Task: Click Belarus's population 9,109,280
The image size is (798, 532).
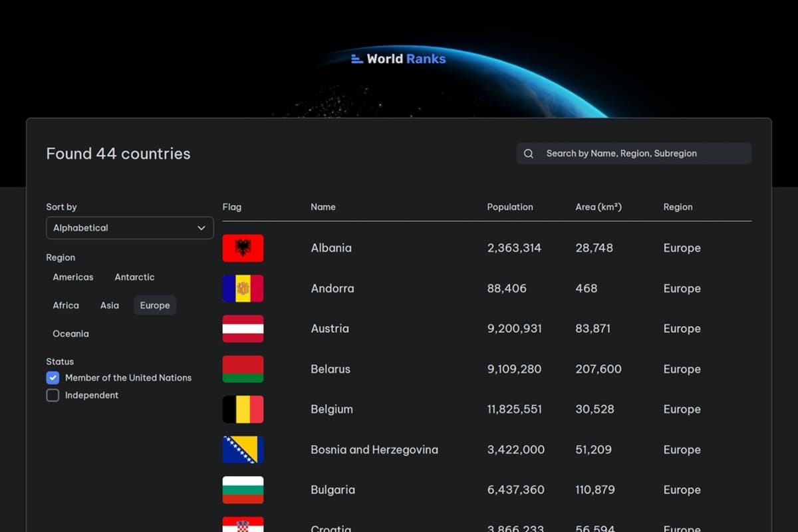Action: pos(515,369)
